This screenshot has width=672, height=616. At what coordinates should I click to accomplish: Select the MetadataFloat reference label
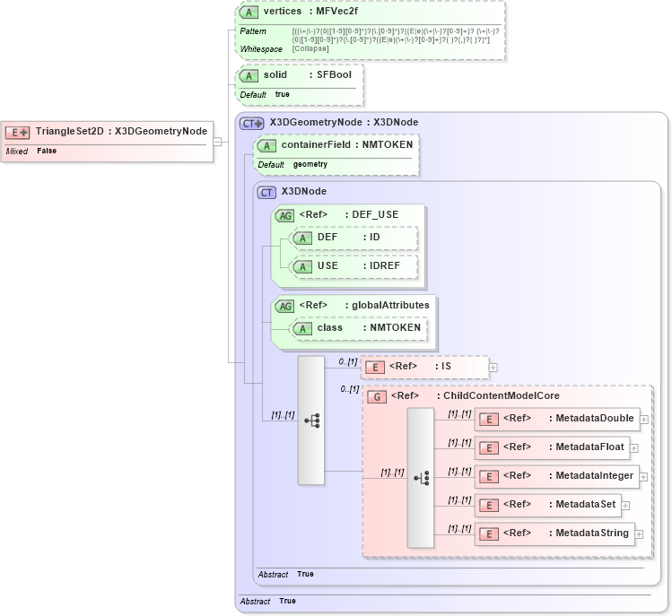563,447
